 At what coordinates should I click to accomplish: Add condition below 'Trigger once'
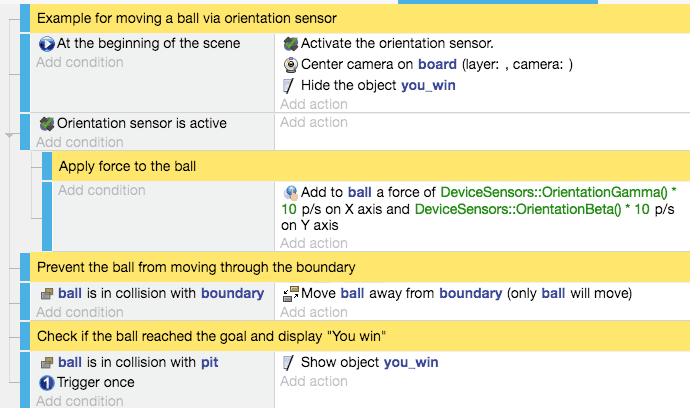tap(80, 401)
